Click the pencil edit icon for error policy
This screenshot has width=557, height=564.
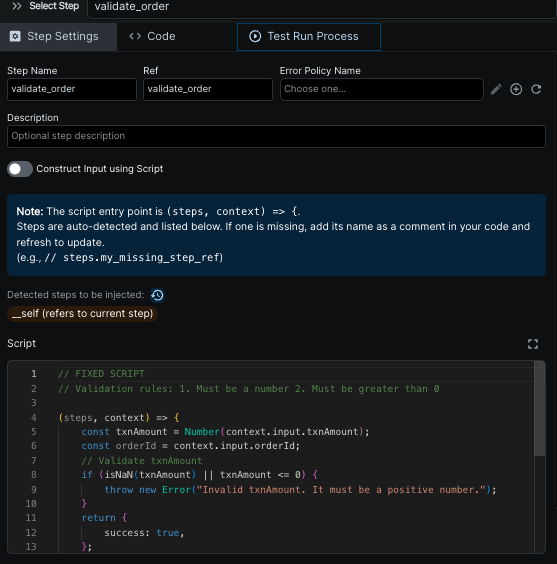[496, 89]
